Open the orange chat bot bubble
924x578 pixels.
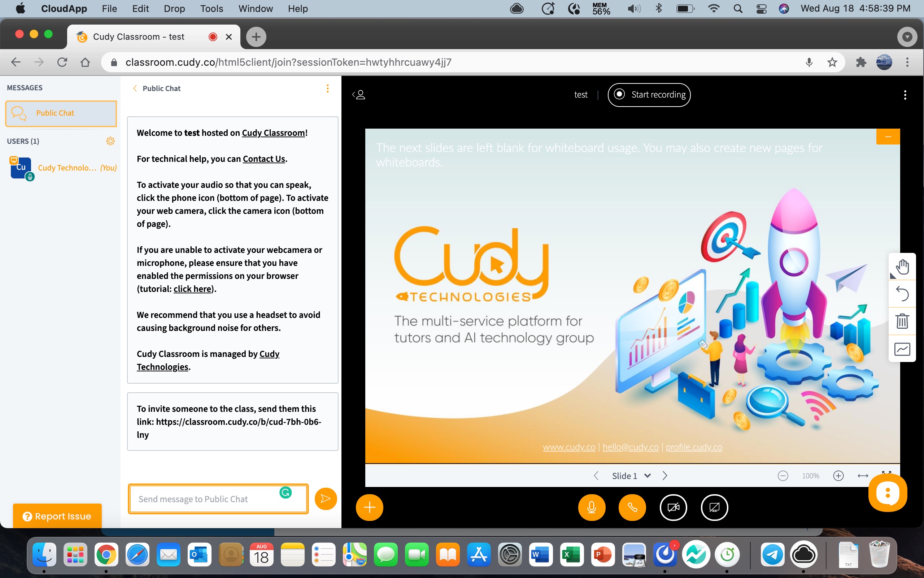[x=887, y=493]
